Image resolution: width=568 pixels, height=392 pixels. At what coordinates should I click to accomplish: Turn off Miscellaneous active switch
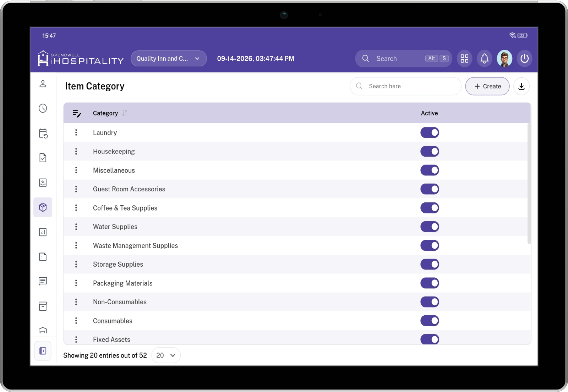pyautogui.click(x=430, y=170)
